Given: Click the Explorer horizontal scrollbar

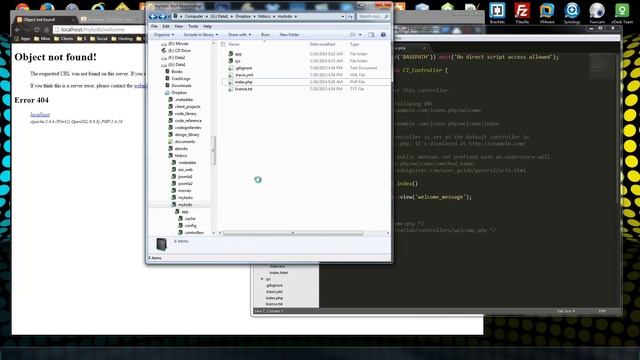Looking at the screenshot, I should click(x=293, y=233).
